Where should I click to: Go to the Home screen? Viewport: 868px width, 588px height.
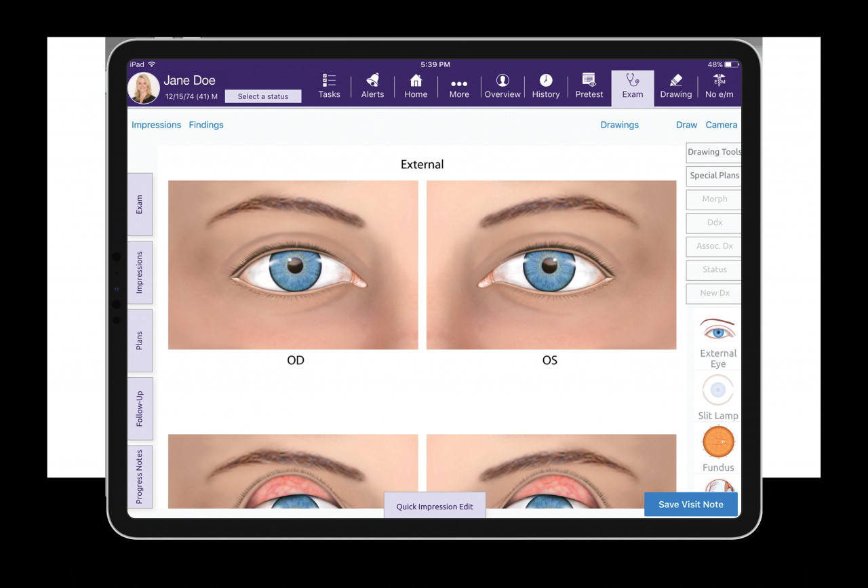tap(416, 87)
